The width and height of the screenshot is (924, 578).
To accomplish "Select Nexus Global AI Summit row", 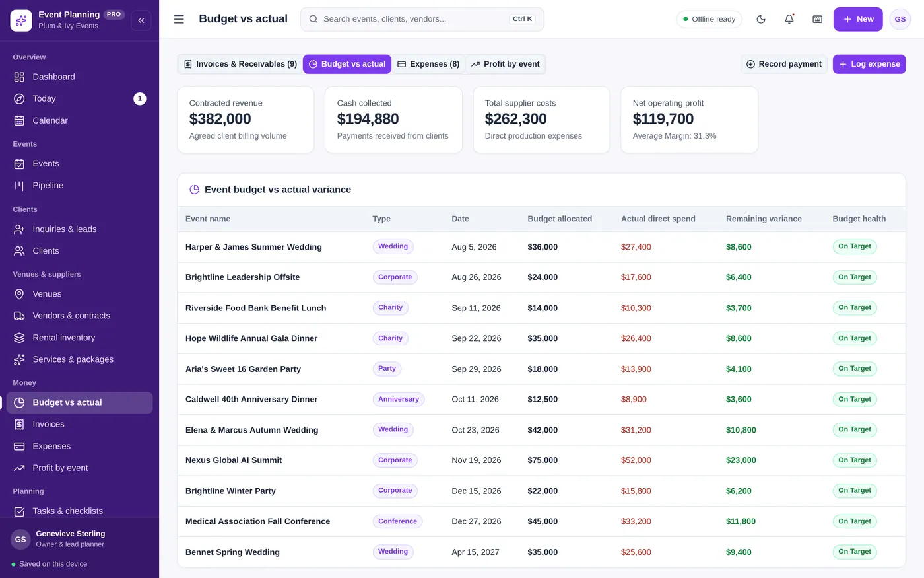I will 541,460.
